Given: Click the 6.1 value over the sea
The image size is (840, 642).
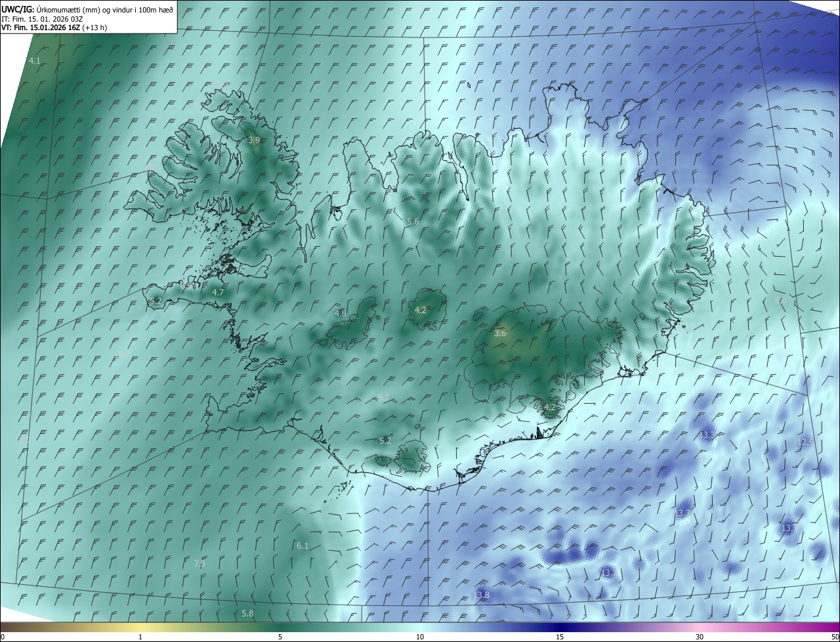Looking at the screenshot, I should pyautogui.click(x=303, y=546).
